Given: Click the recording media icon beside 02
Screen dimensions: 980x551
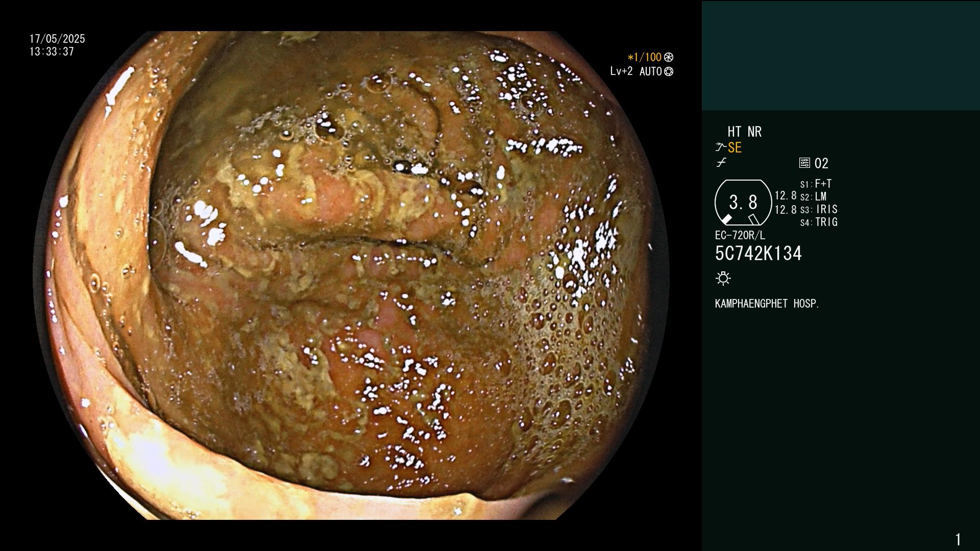Looking at the screenshot, I should point(804,163).
